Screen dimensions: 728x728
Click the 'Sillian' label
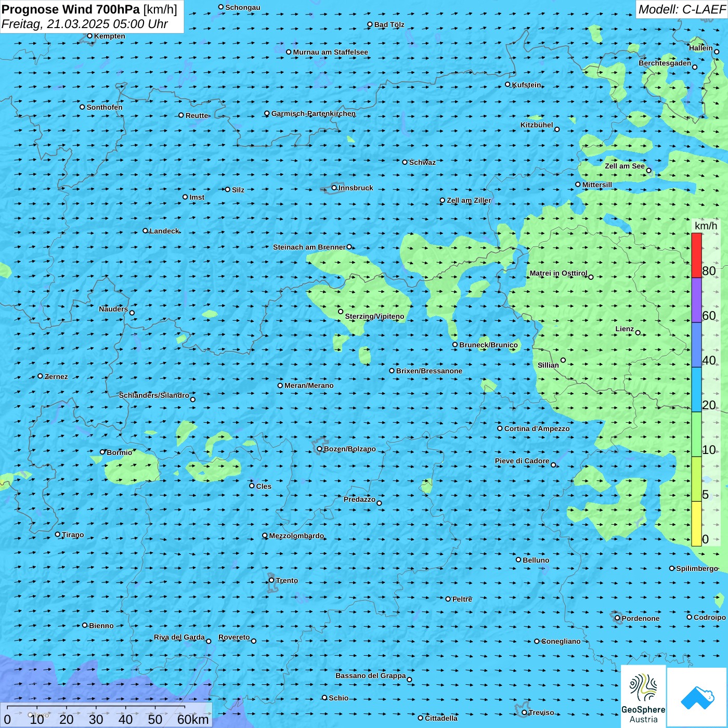point(548,365)
